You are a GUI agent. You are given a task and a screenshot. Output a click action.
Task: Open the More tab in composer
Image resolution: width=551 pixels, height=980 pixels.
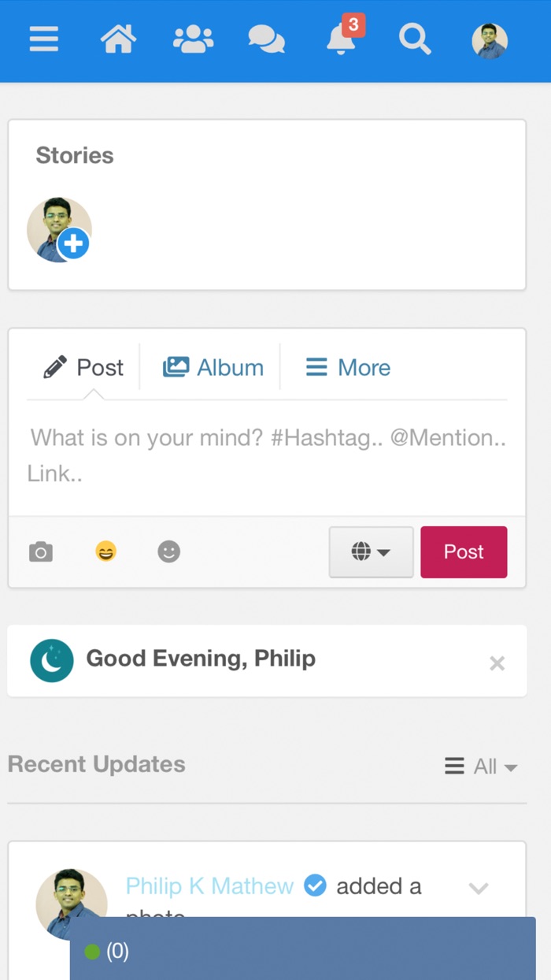coord(348,367)
